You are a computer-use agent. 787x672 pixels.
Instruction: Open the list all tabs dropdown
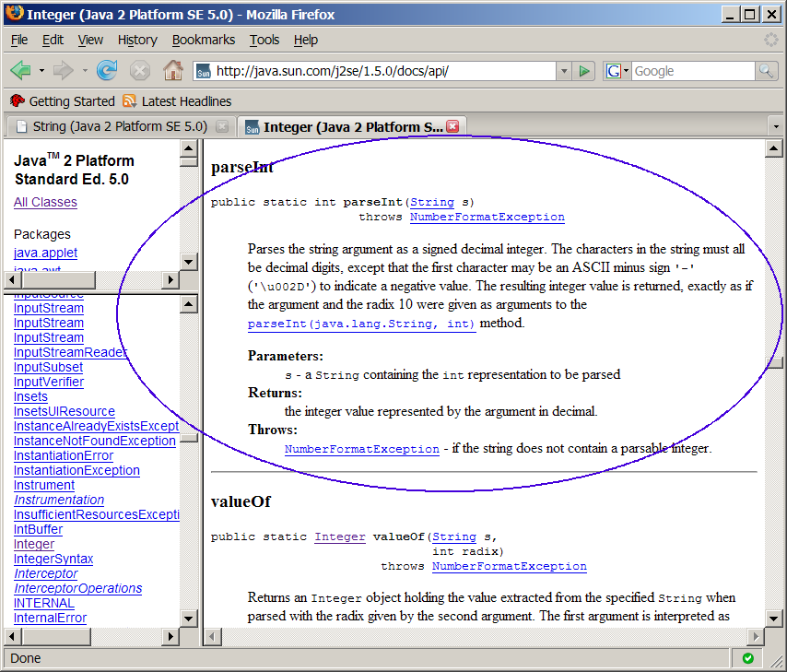point(776,126)
